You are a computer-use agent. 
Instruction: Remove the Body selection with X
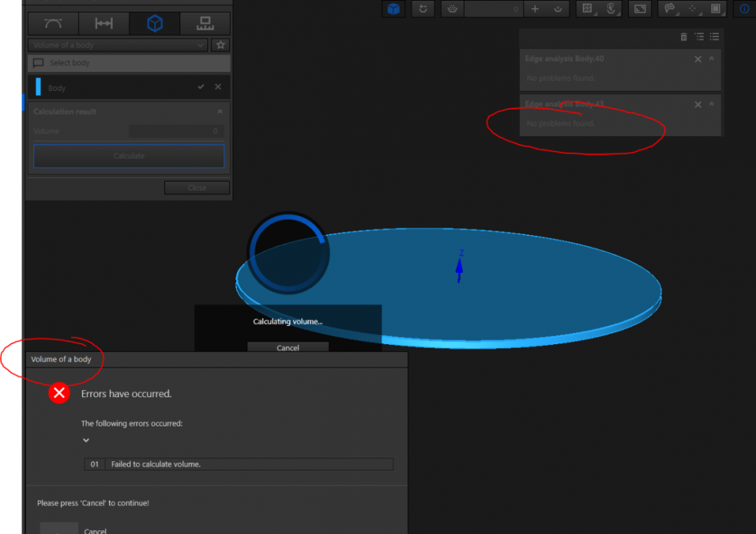[x=218, y=87]
